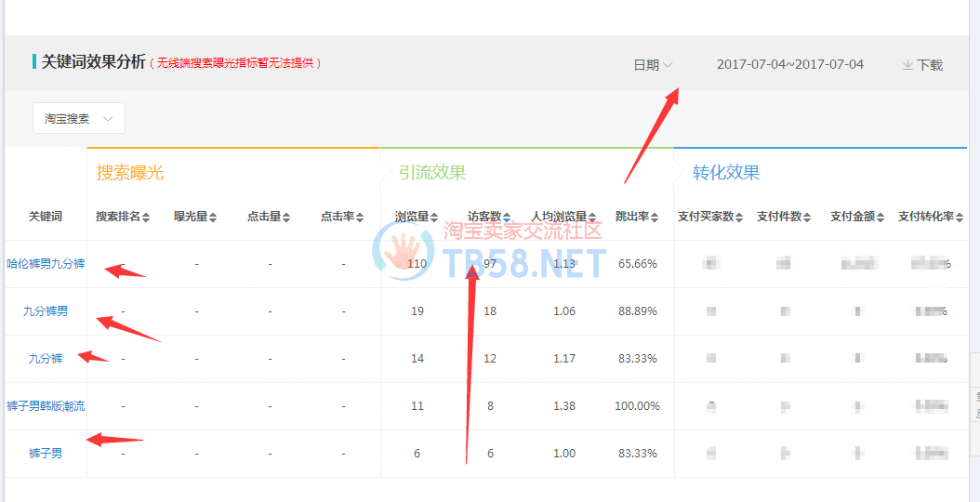Open keyword 裤子男韩版潮流 link

(x=46, y=406)
